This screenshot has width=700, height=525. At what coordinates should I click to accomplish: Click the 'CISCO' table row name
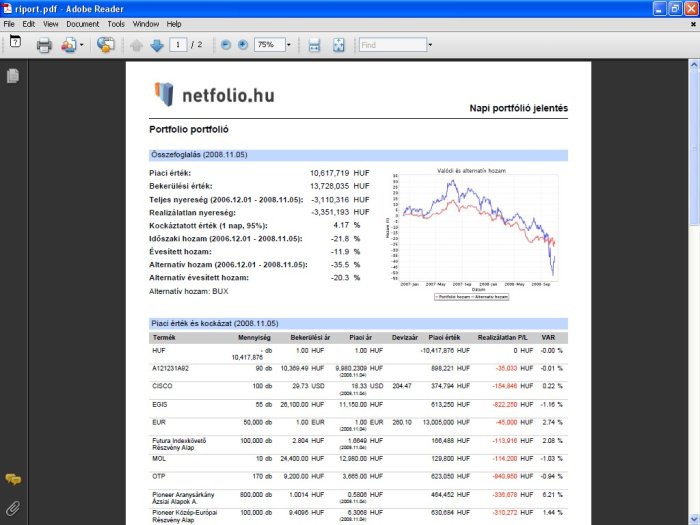pyautogui.click(x=162, y=386)
